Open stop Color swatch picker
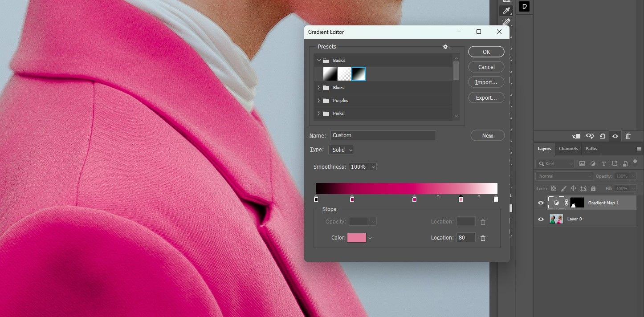 (357, 238)
